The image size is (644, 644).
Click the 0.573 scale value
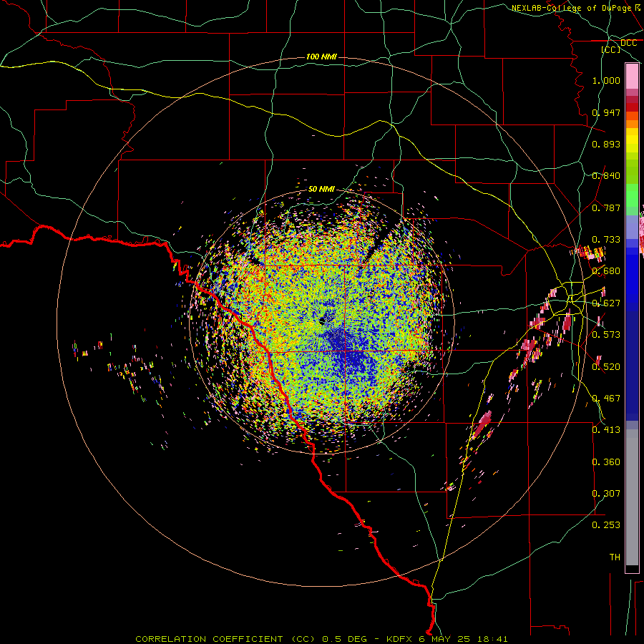pyautogui.click(x=606, y=335)
